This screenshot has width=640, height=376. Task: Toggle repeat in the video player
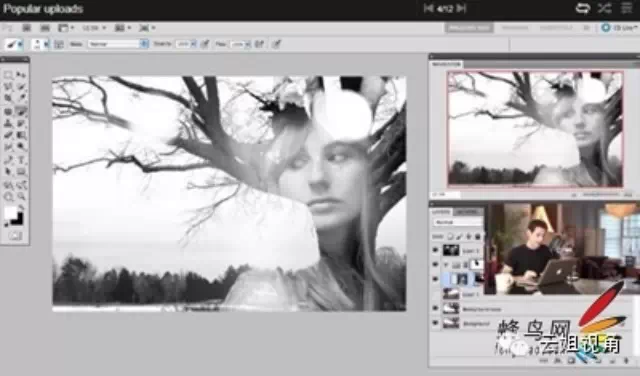coord(582,8)
